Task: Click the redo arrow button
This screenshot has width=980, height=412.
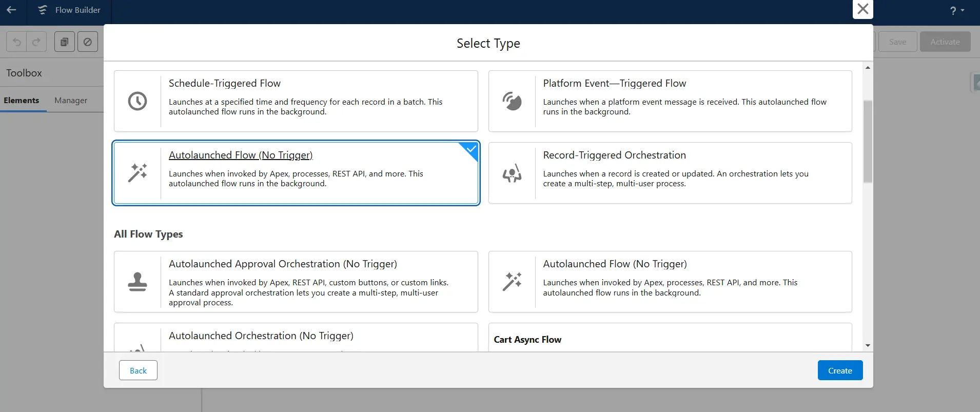Action: [36, 42]
